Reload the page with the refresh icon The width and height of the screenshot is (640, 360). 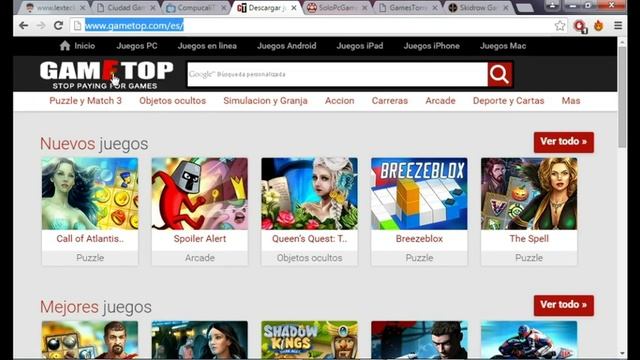pyautogui.click(x=58, y=26)
